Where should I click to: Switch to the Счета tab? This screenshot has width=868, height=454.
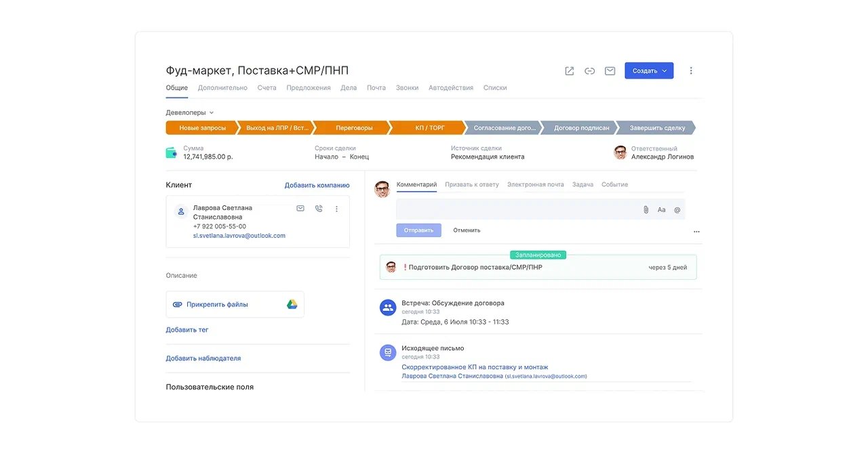click(267, 88)
